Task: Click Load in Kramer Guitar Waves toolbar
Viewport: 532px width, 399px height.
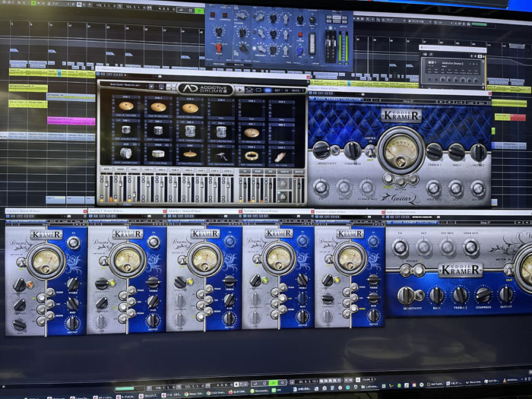Action: [470, 103]
